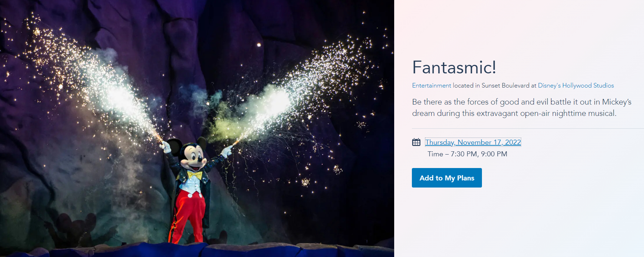This screenshot has height=257, width=644.
Task: Open the Entertainment category link
Action: click(x=431, y=85)
